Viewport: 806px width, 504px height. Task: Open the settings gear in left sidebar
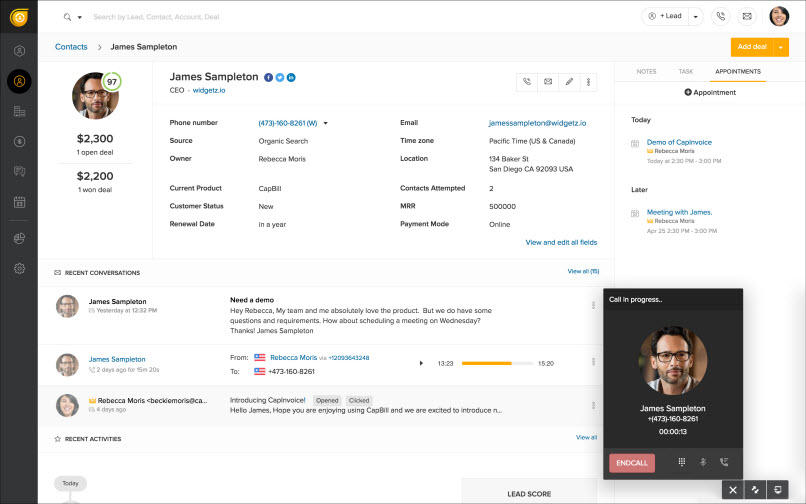tap(19, 268)
